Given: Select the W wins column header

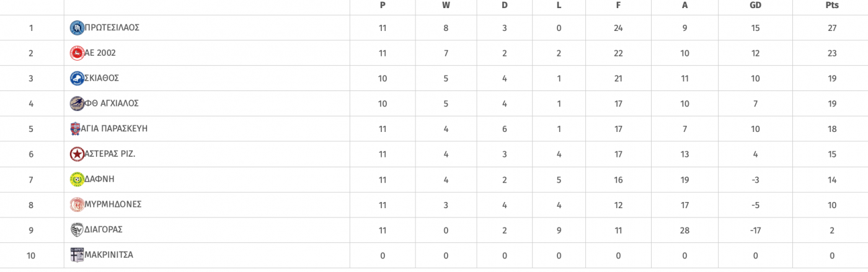Looking at the screenshot, I should pyautogui.click(x=446, y=5).
